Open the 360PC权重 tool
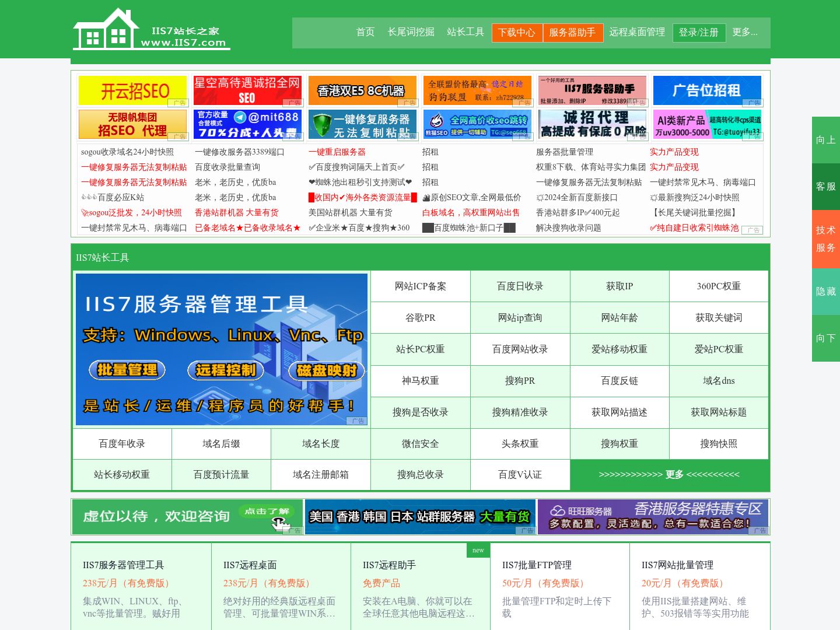The height and width of the screenshot is (630, 840). (x=719, y=286)
